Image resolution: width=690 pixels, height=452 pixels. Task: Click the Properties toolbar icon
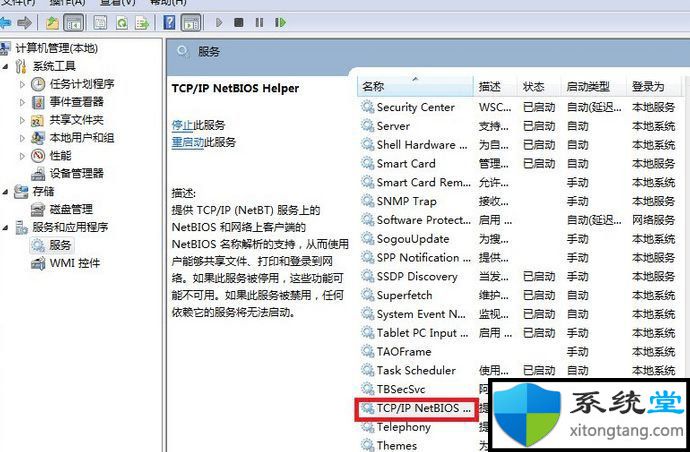100,22
